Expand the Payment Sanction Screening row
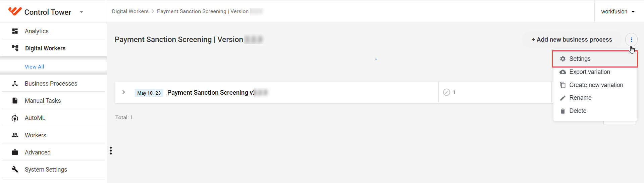 [124, 92]
